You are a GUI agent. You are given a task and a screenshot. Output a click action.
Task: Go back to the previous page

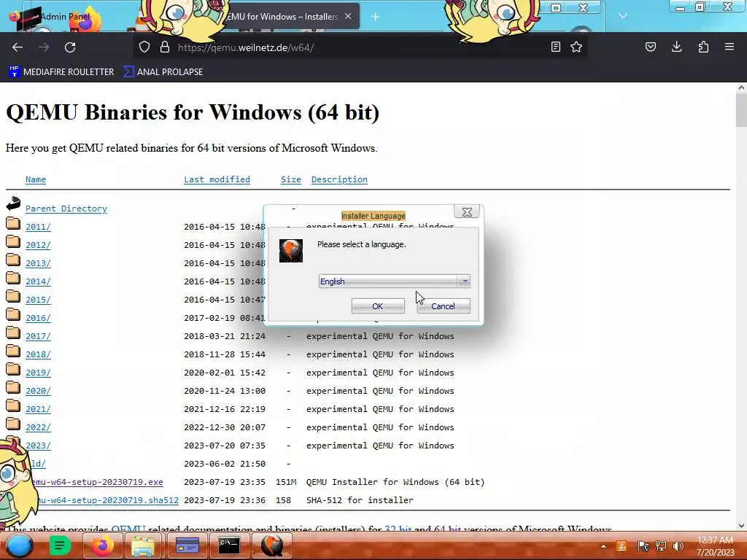click(18, 47)
